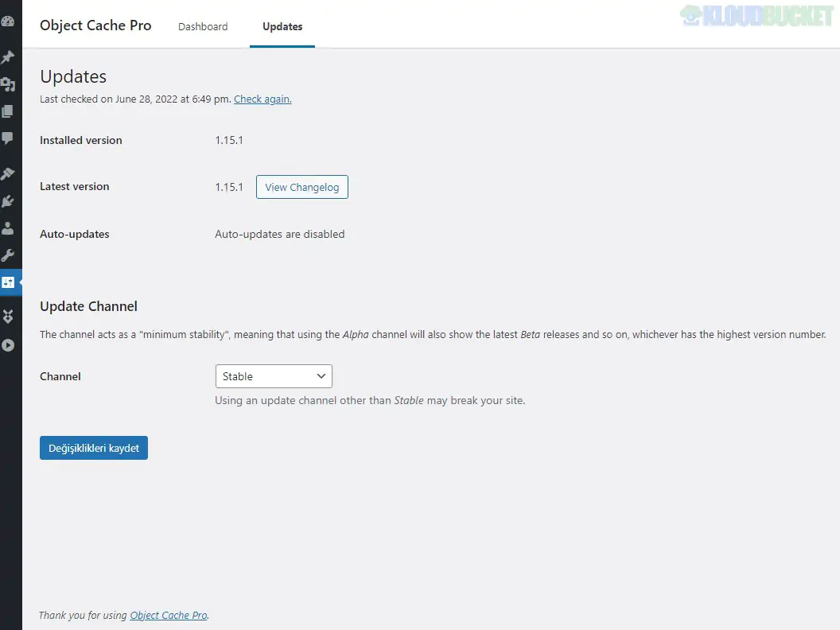The height and width of the screenshot is (630, 840).
Task: Click the Update Channel heading
Action: coord(88,306)
